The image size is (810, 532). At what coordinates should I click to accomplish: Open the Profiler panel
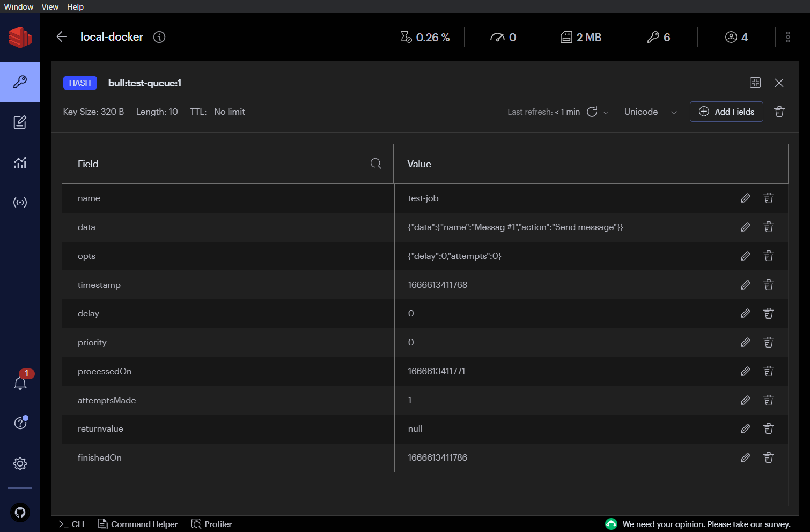pyautogui.click(x=211, y=524)
